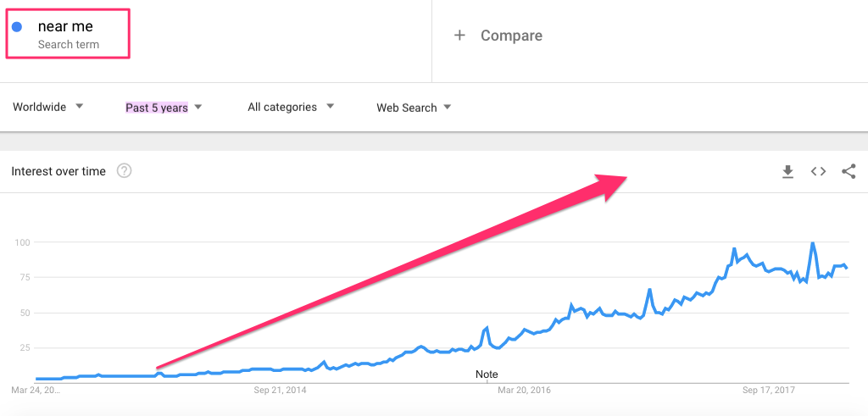The width and height of the screenshot is (868, 416).
Task: Expand the Worldwide region dropdown arrow
Action: [79, 106]
